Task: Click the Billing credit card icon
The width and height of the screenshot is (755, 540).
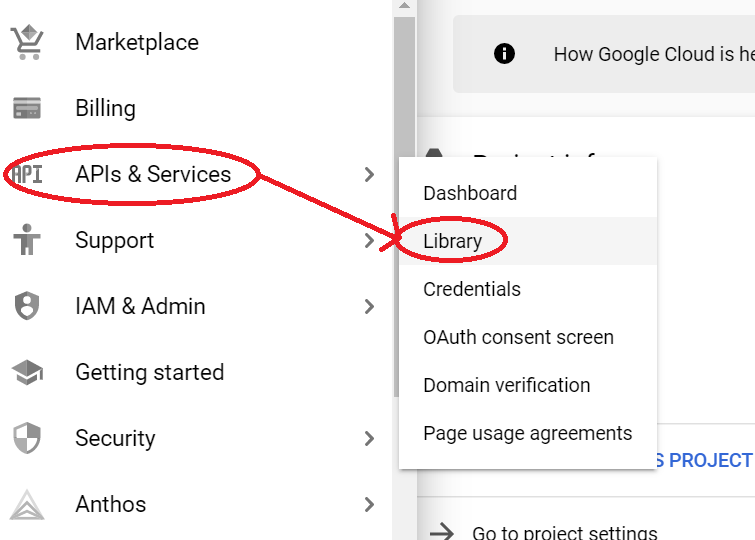Action: (27, 108)
